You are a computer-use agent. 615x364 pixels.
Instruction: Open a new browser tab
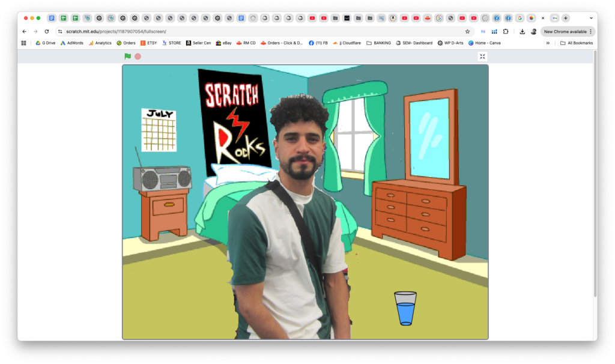tap(565, 18)
